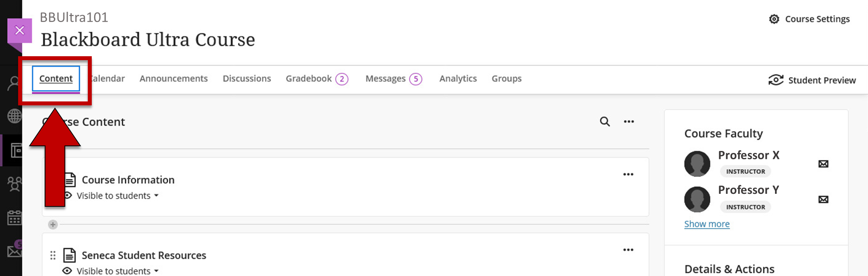Open the Course Content three-dot menu

point(629,121)
